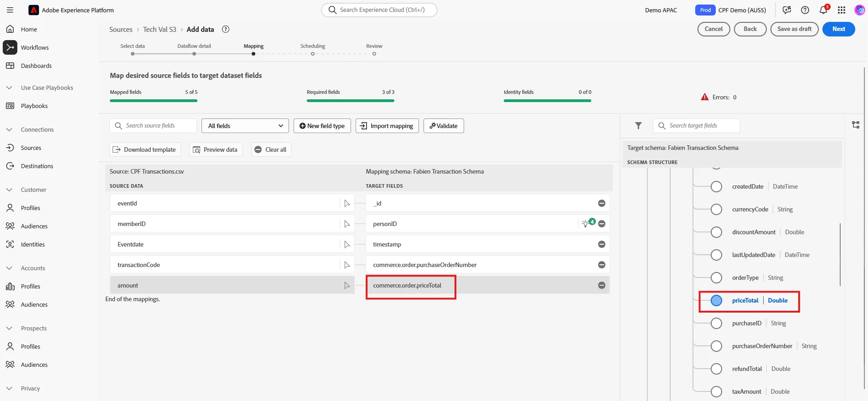This screenshot has width=868, height=401.
Task: Open the feedback chat icon in header
Action: click(787, 10)
